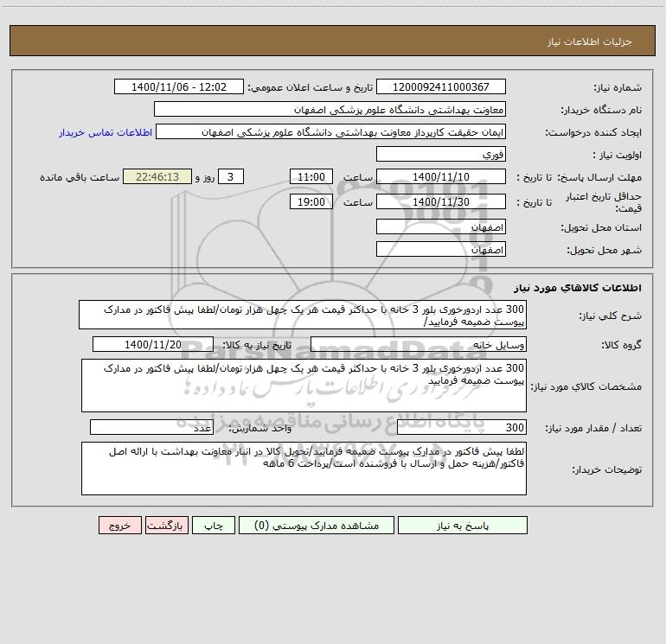666x644 pixels.
Task: Click the response deadline date 1400/11/10
Action: (x=441, y=176)
